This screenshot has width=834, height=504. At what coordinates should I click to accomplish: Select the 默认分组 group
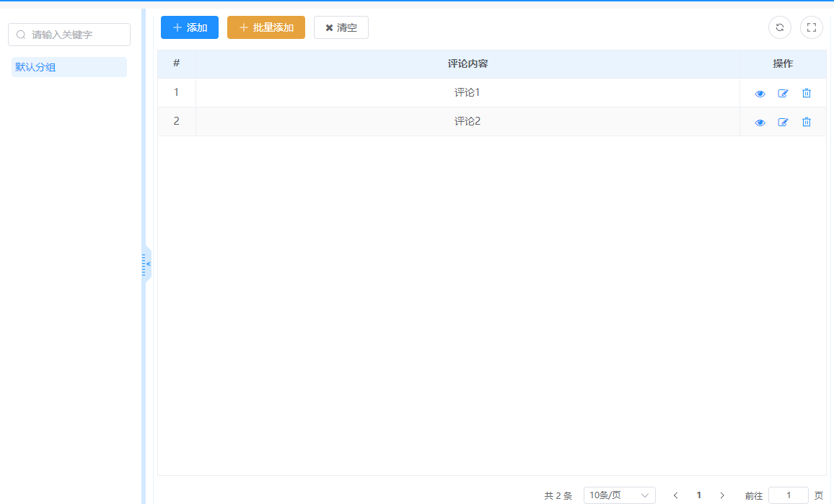point(69,67)
